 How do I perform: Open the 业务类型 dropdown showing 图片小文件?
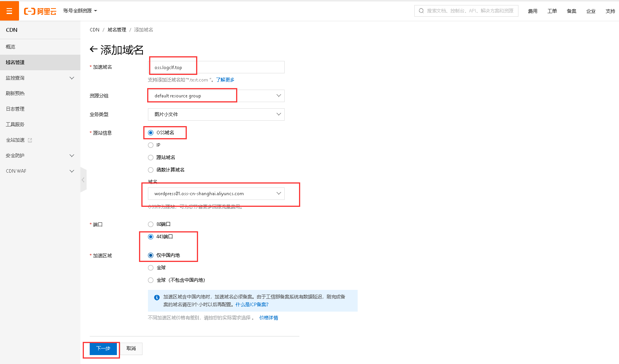216,114
